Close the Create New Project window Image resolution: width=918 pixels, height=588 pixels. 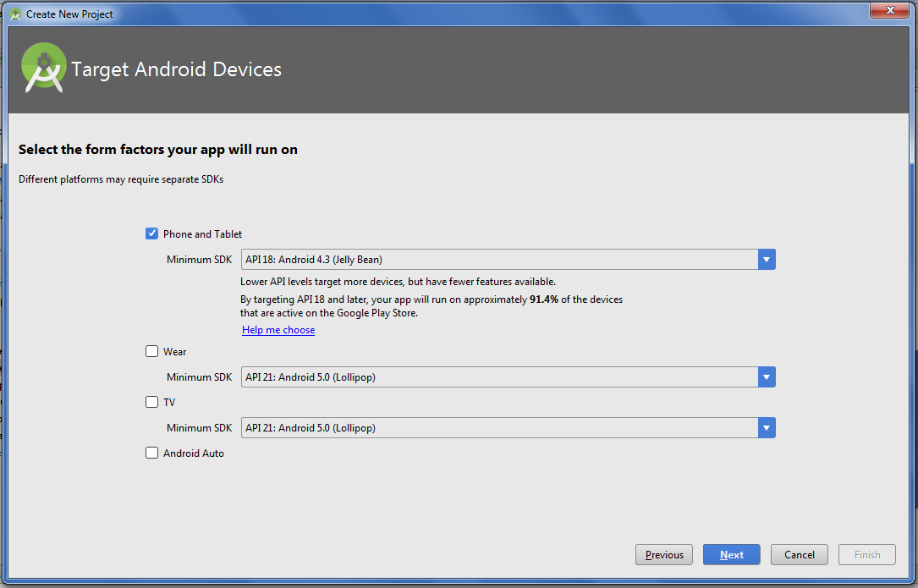pyautogui.click(x=889, y=10)
